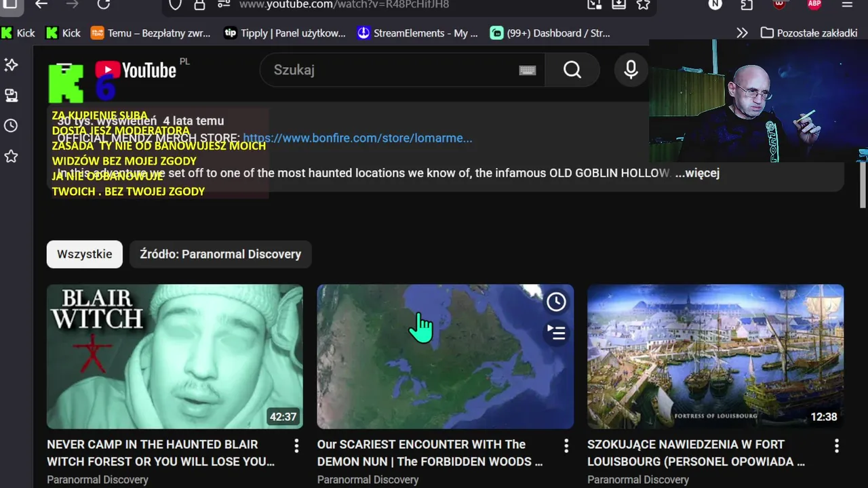Open the Our SCARIEST ENCOUNTER WITH The DEMON NUN title
Image resolution: width=868 pixels, height=488 pixels.
[430, 453]
